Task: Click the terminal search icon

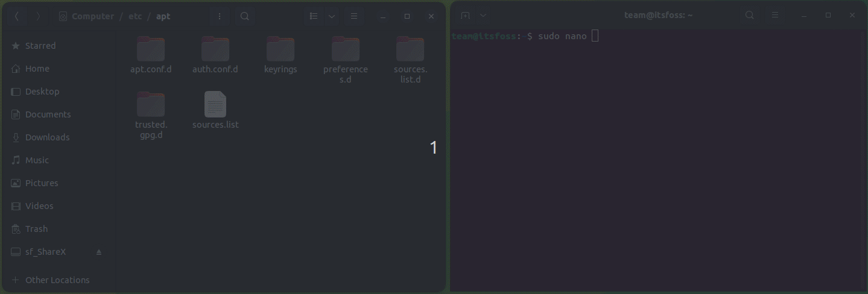Action: 749,15
